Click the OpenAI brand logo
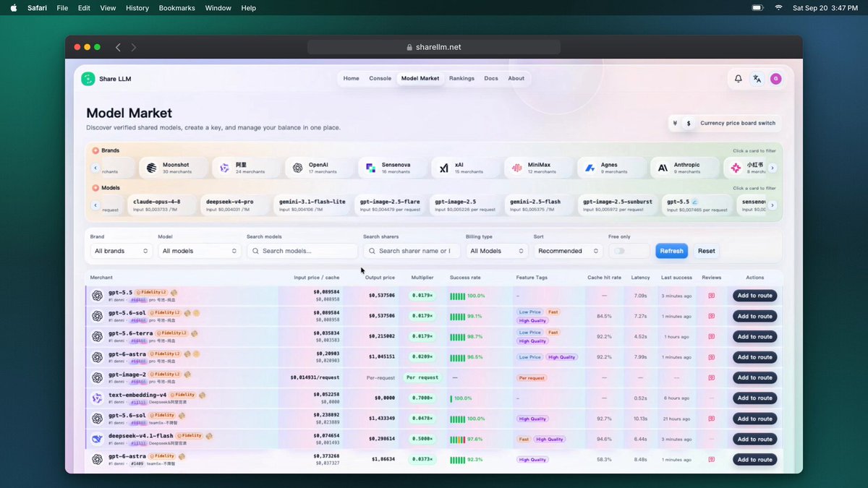The image size is (868, 488). click(x=297, y=168)
